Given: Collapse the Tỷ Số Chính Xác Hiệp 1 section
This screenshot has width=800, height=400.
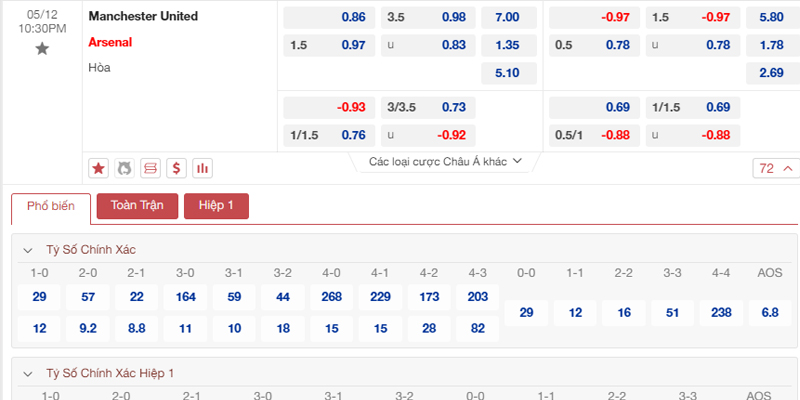Looking at the screenshot, I should click(x=27, y=374).
